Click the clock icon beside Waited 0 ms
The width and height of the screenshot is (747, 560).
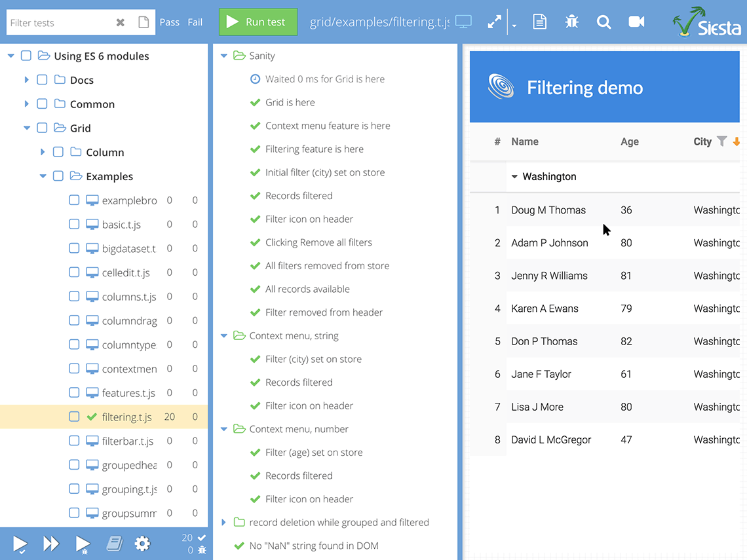[x=256, y=79]
